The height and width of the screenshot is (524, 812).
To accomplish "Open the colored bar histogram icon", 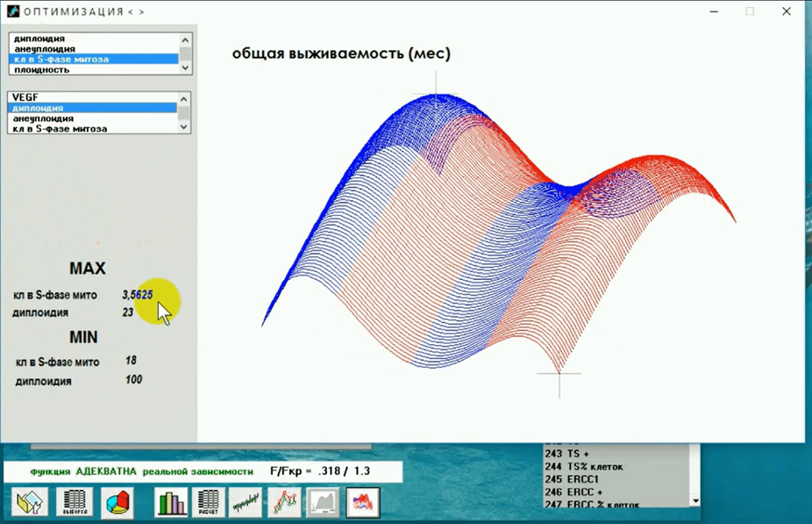I will point(172,502).
